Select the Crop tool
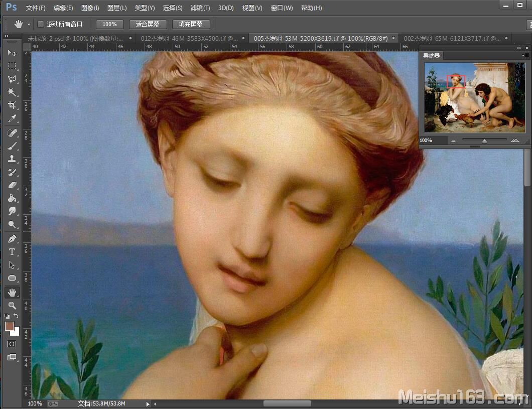This screenshot has width=532, height=409. pyautogui.click(x=12, y=105)
